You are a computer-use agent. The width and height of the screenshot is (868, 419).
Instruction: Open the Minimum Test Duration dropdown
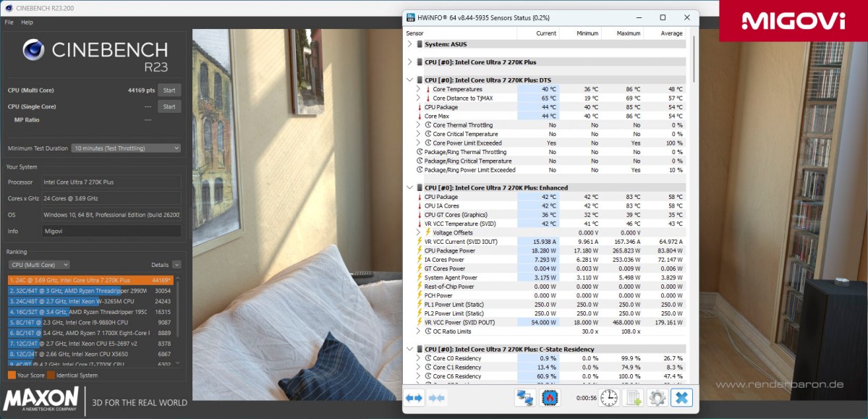[x=125, y=148]
